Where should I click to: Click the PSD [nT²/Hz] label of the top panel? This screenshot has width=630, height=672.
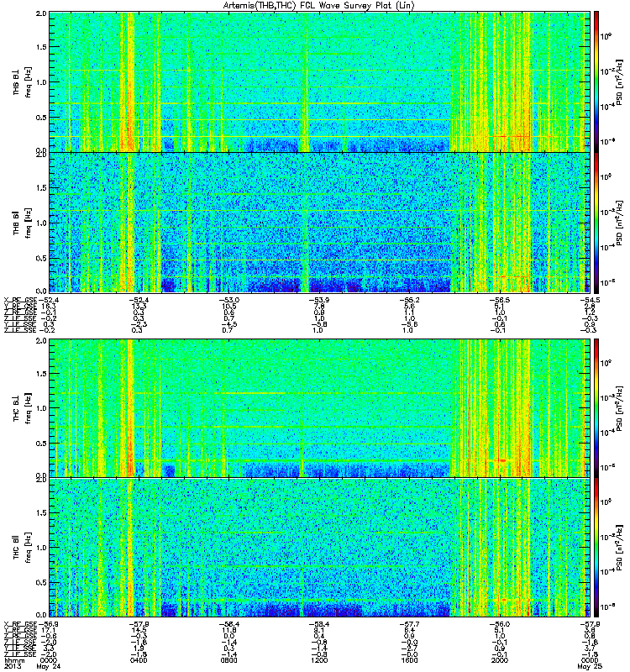(619, 82)
